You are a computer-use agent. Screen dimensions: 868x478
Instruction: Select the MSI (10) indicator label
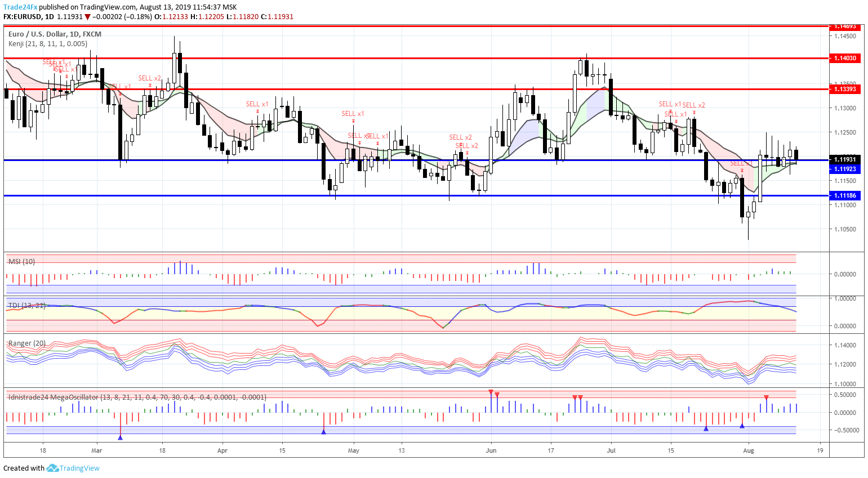click(21, 262)
